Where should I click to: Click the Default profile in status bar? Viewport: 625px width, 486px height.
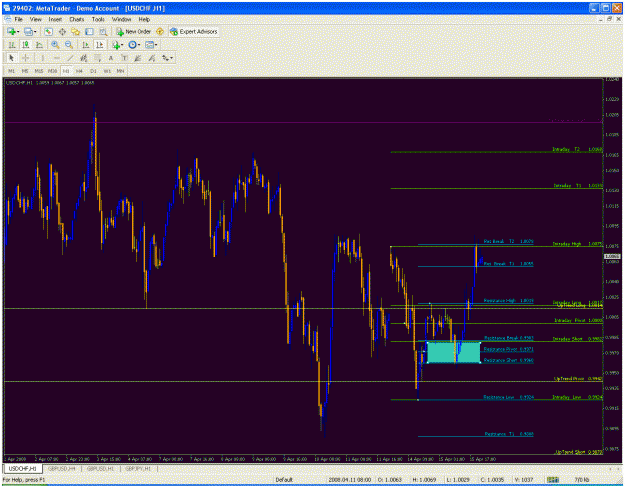click(x=284, y=480)
